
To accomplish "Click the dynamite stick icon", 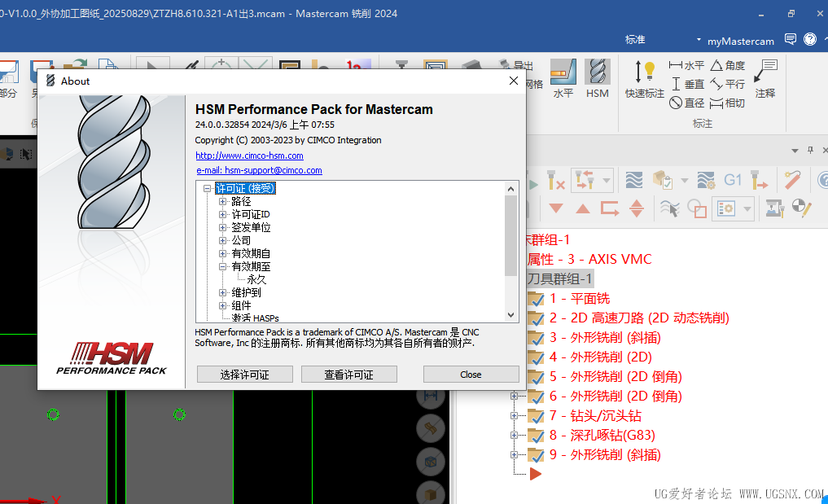I will tap(792, 180).
